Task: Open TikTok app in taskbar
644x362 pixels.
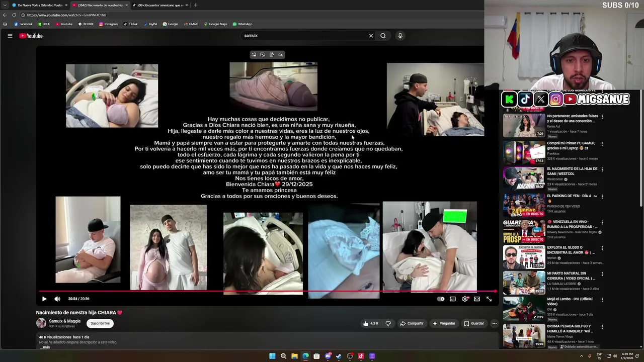Action: tap(361, 356)
